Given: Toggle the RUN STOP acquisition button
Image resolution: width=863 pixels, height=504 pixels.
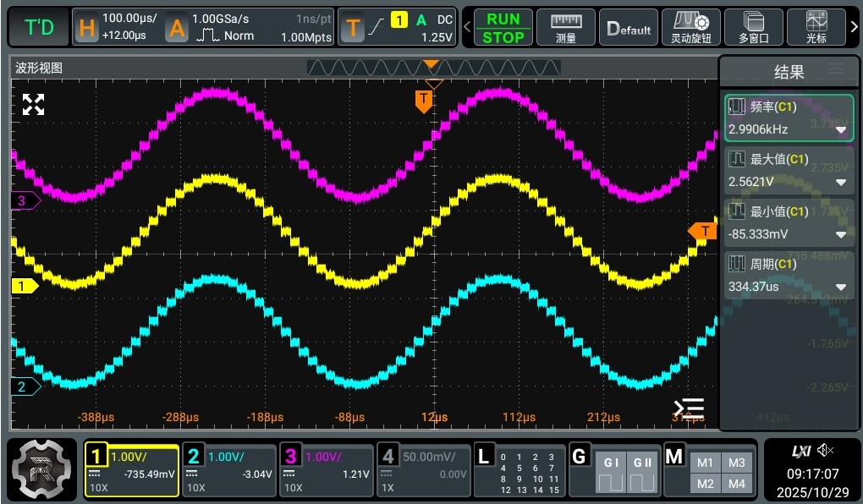Looking at the screenshot, I should [x=503, y=28].
